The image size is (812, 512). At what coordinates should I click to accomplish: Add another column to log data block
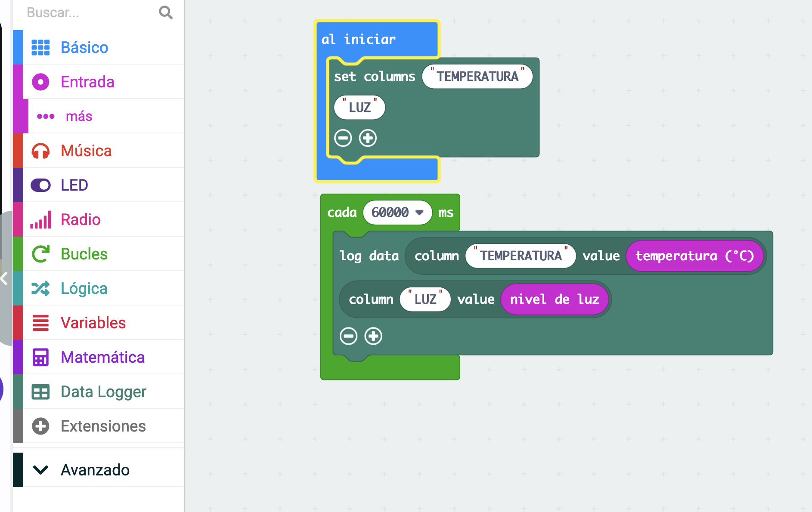click(373, 336)
